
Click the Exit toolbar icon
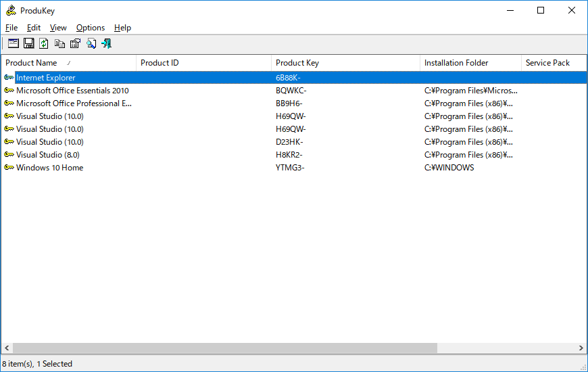coord(107,43)
